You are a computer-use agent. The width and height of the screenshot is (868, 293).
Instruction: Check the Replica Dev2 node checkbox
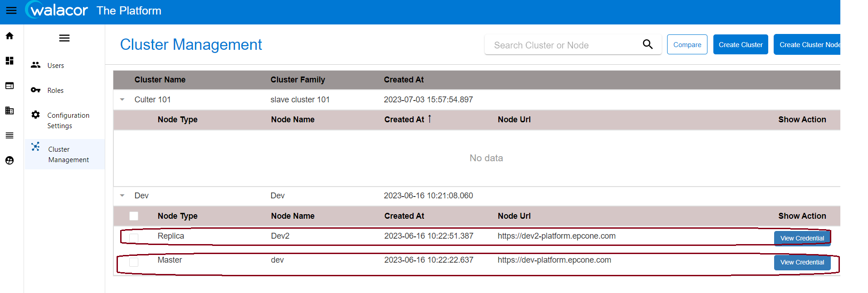click(x=134, y=238)
